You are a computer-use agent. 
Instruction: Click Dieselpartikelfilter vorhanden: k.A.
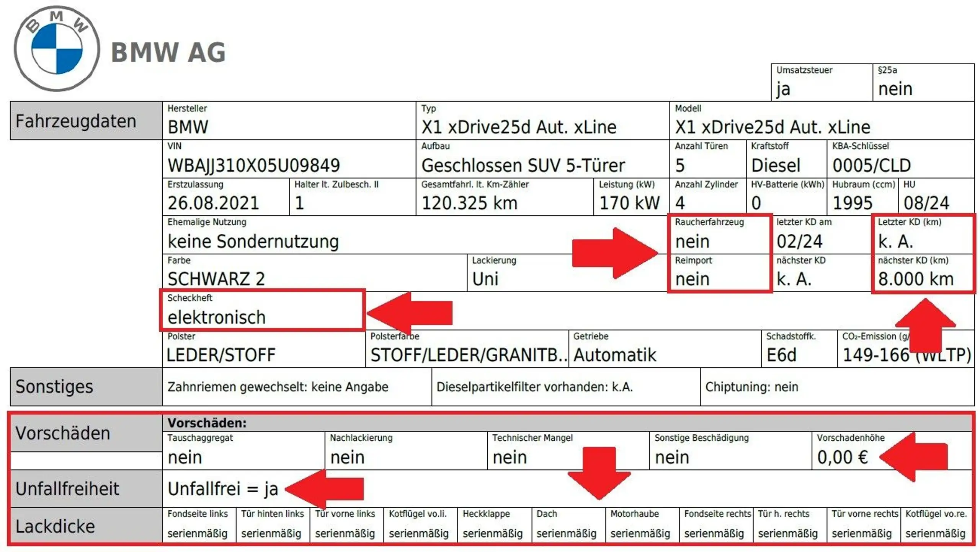click(534, 387)
